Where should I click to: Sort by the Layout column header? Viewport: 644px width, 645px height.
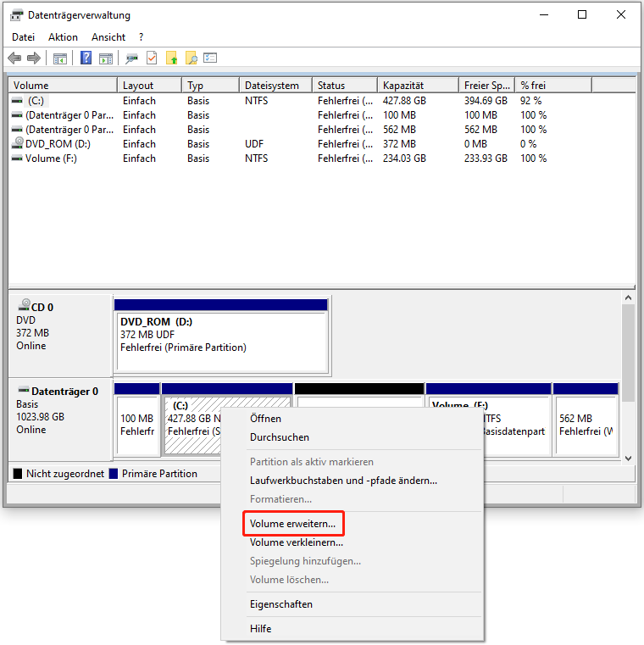pos(150,85)
